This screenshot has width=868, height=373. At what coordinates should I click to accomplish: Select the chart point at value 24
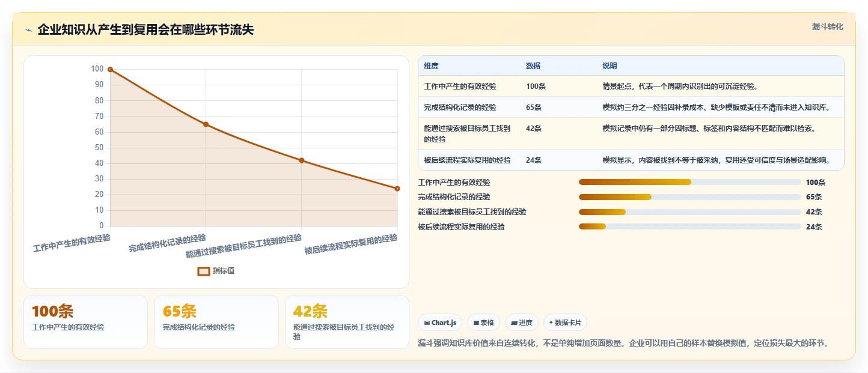tap(397, 189)
